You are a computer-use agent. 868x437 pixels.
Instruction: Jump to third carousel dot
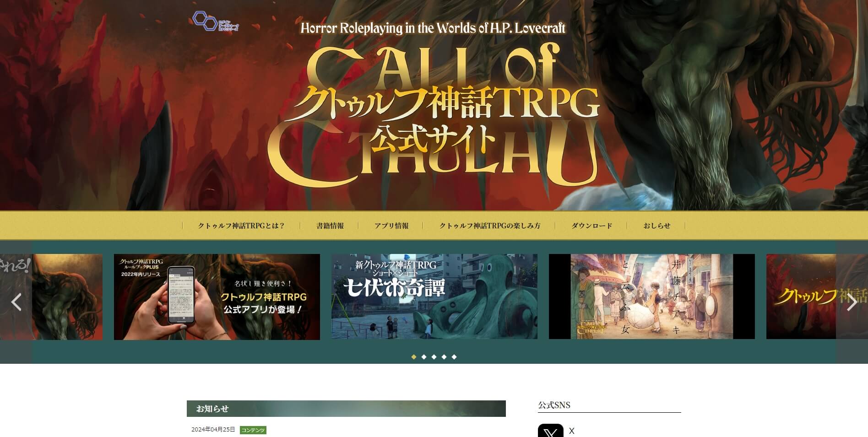tap(434, 357)
